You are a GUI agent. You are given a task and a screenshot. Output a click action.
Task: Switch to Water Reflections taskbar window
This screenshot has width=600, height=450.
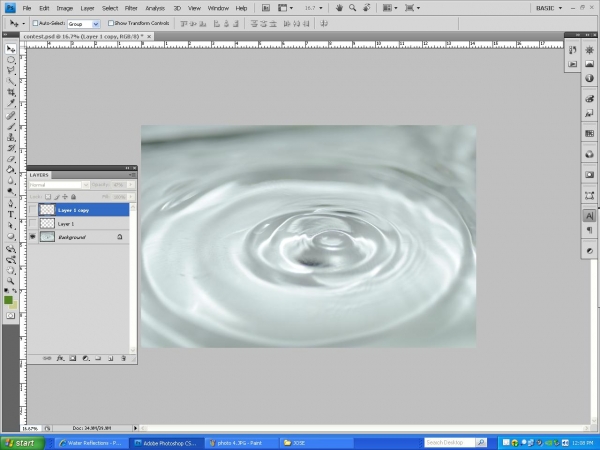(90, 443)
